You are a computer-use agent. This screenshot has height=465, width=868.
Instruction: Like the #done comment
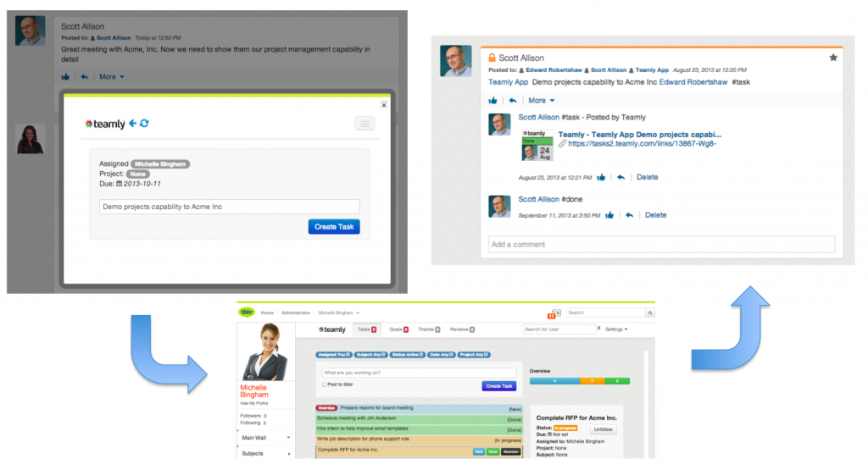tap(609, 215)
